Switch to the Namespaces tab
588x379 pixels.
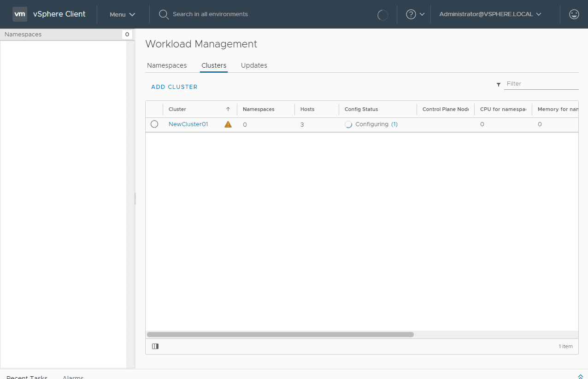point(166,65)
